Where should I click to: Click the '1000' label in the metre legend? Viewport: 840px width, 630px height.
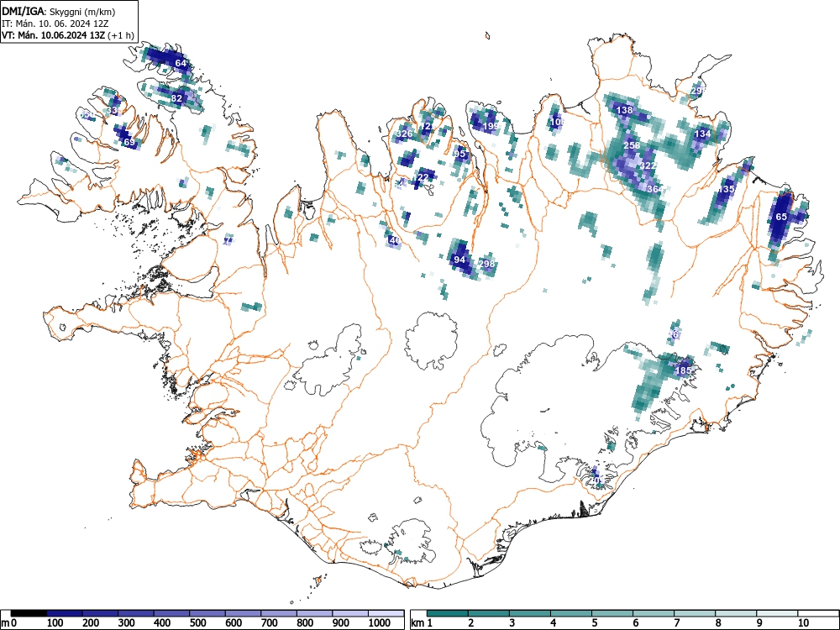380,623
